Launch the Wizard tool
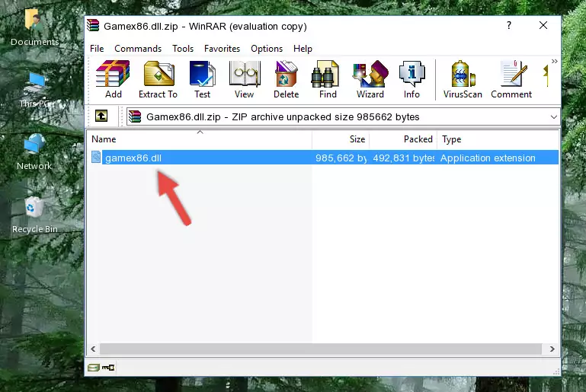Viewport: 586px width, 392px height. pos(370,79)
